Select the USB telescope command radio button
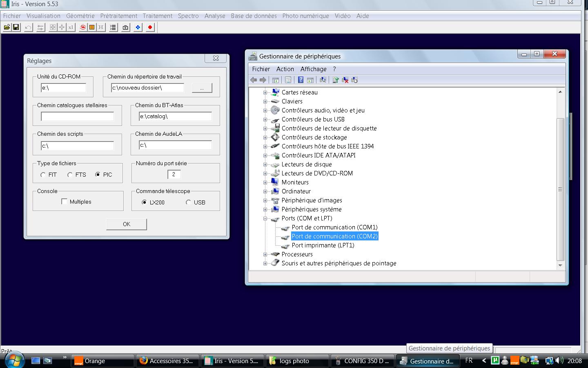The image size is (588, 368). point(188,202)
